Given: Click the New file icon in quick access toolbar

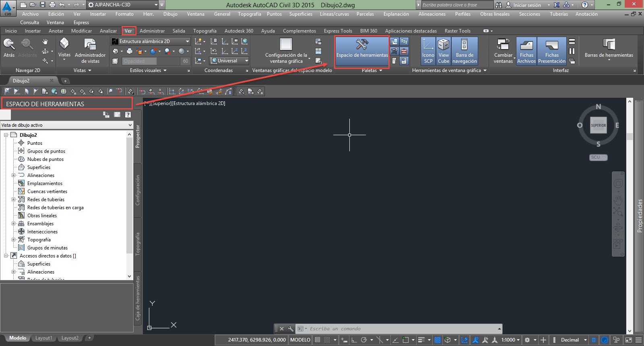Looking at the screenshot, I should [x=23, y=5].
